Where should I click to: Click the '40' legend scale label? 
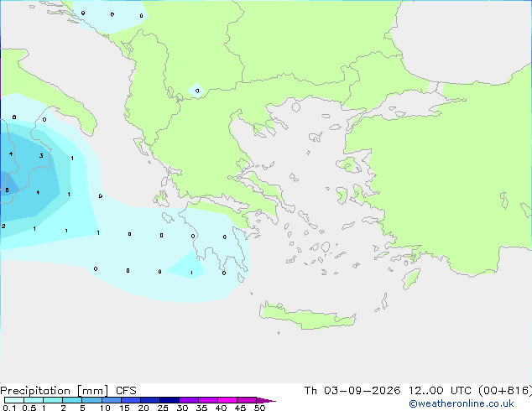coord(221,408)
